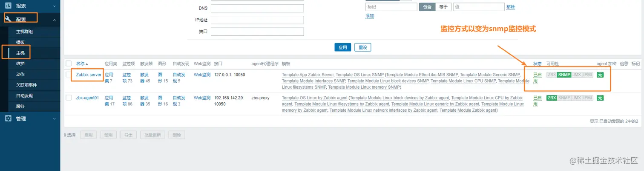Click the grey ZBX badge for Zabbix server
The image size is (644, 171).
pyautogui.click(x=552, y=75)
